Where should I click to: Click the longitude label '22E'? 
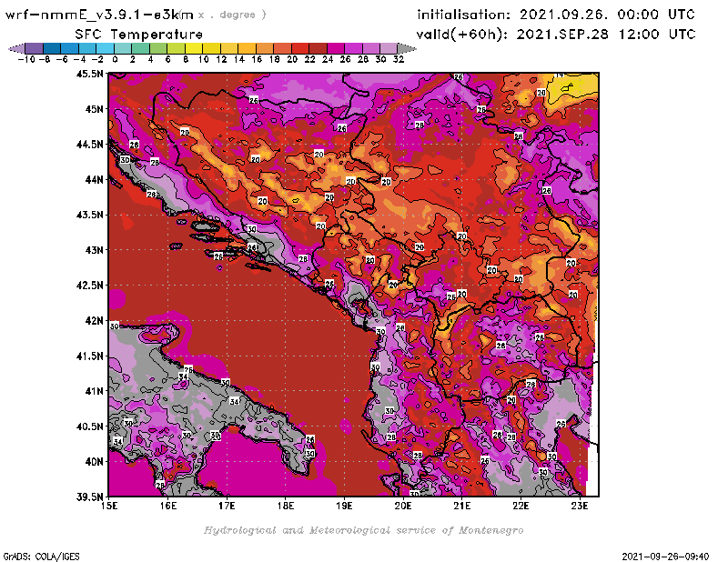(x=521, y=506)
